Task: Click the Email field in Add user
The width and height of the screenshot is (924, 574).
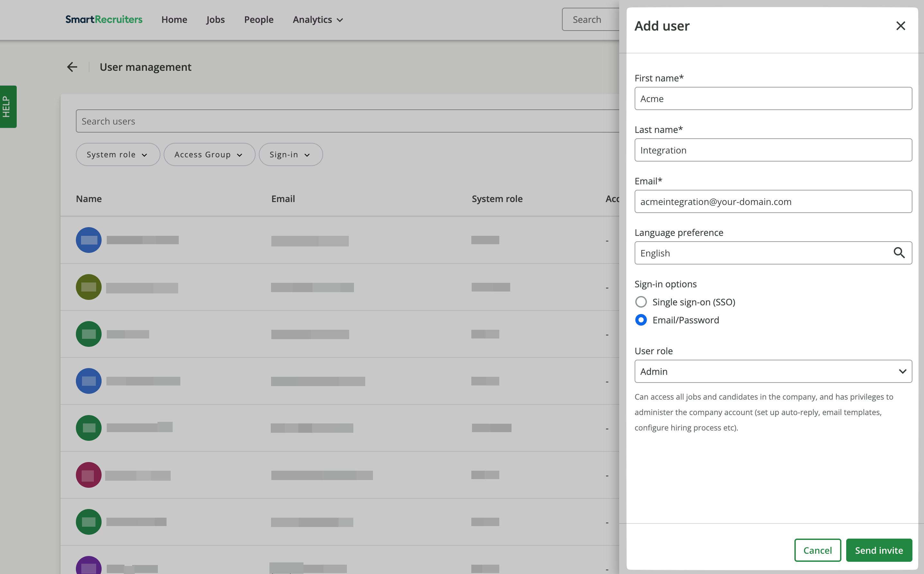Action: tap(773, 202)
